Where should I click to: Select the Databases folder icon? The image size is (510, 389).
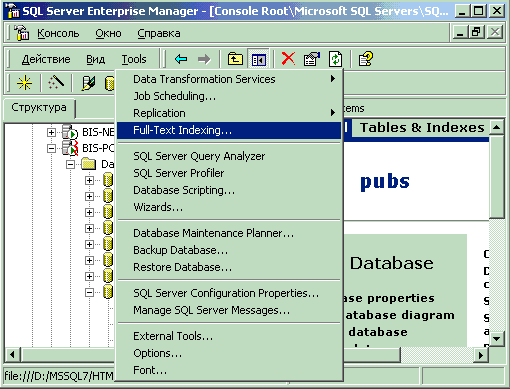[x=89, y=164]
